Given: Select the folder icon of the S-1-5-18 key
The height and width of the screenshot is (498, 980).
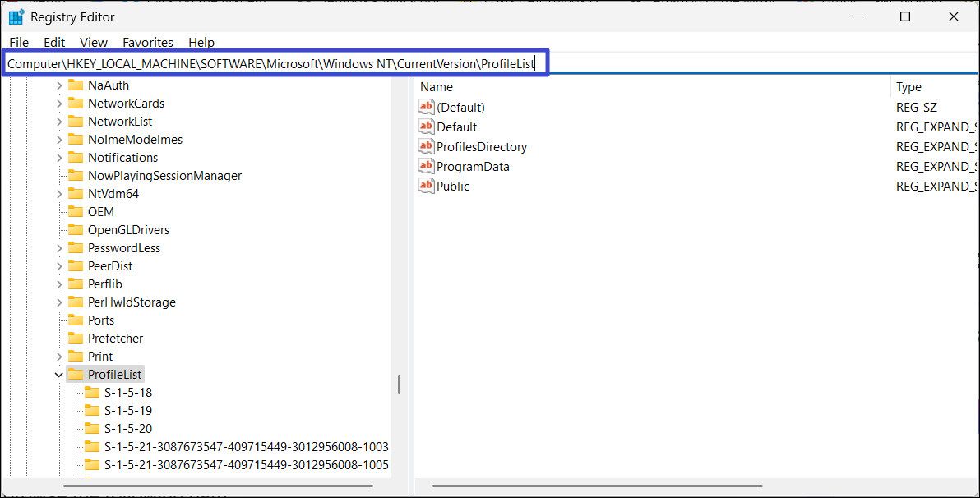Looking at the screenshot, I should [x=92, y=392].
